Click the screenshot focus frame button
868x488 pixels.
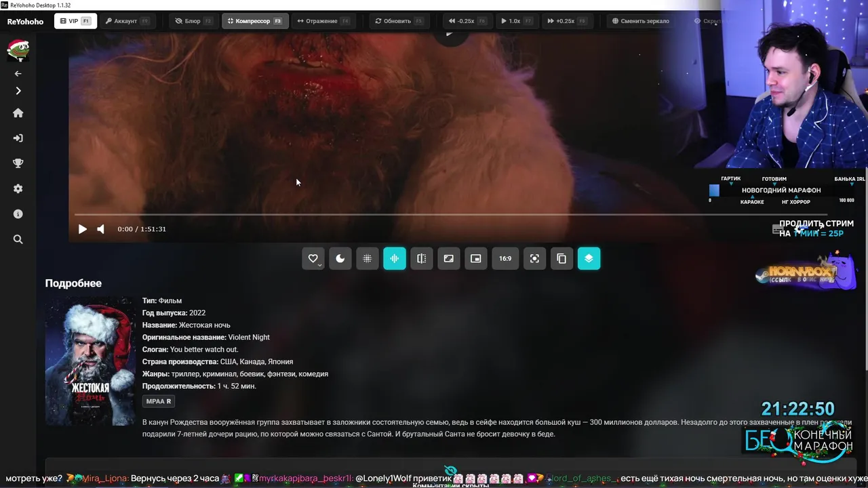pos(534,258)
